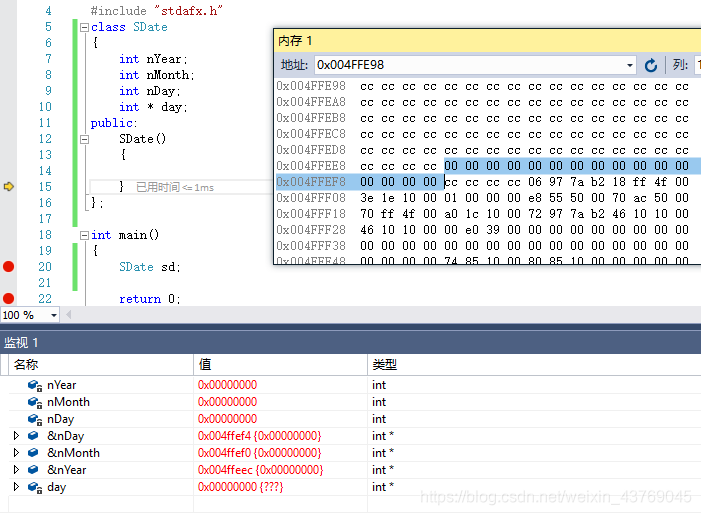Viewport: 701px width, 515px height.
Task: Click the &nDay watch item cube icon
Action: tap(33, 435)
